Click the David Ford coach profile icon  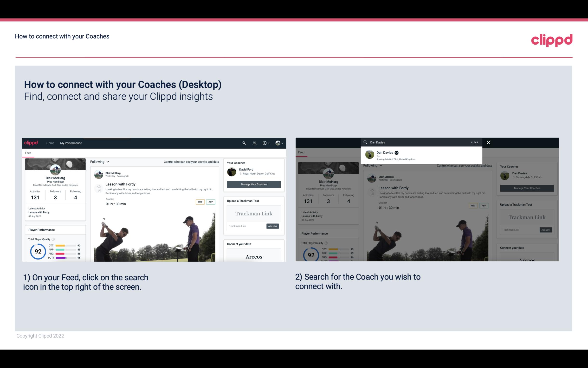click(232, 171)
